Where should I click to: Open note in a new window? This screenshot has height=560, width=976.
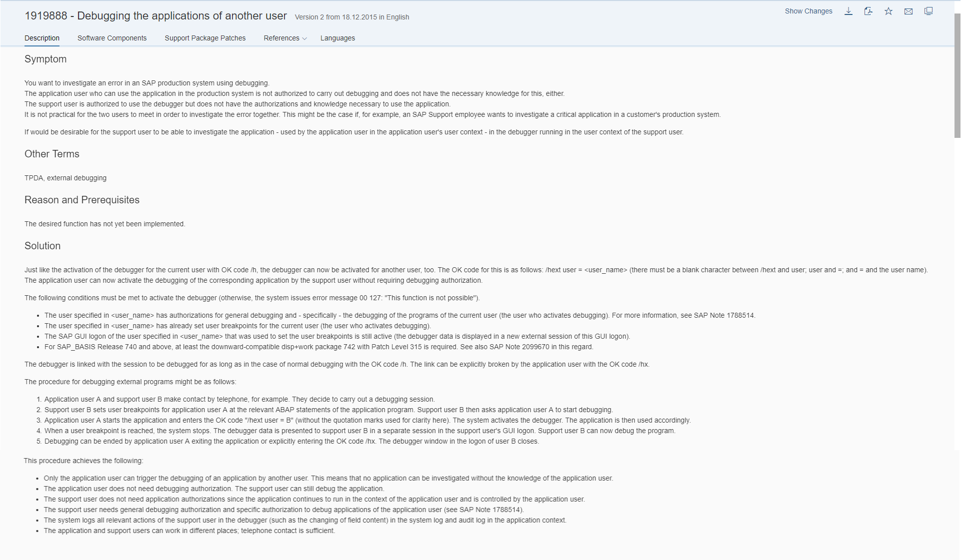pos(928,11)
